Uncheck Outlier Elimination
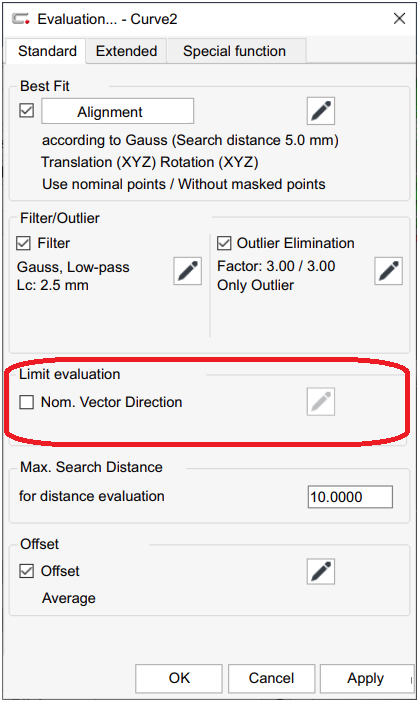 (x=224, y=243)
